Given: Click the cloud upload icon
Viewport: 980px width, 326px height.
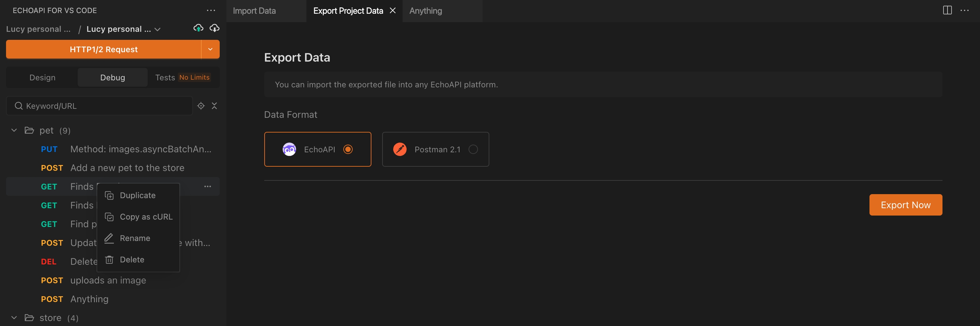Looking at the screenshot, I should 198,28.
